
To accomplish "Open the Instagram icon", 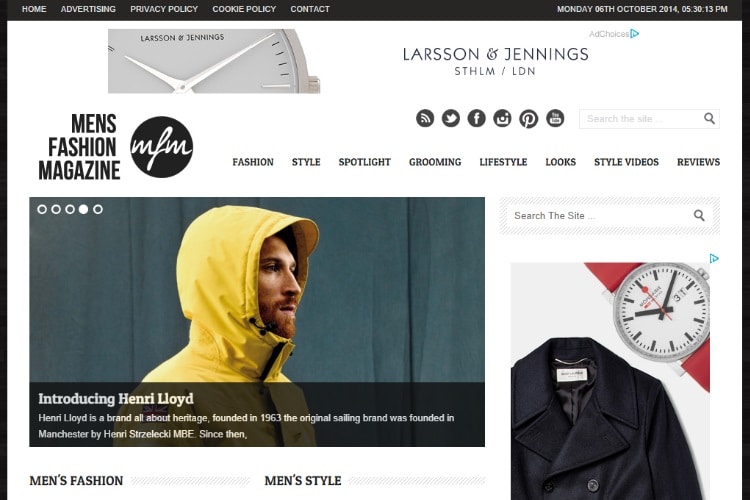I will click(502, 118).
